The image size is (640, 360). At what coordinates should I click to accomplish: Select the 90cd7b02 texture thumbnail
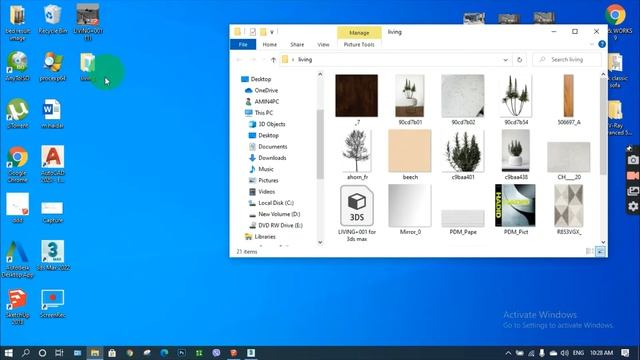tap(463, 100)
